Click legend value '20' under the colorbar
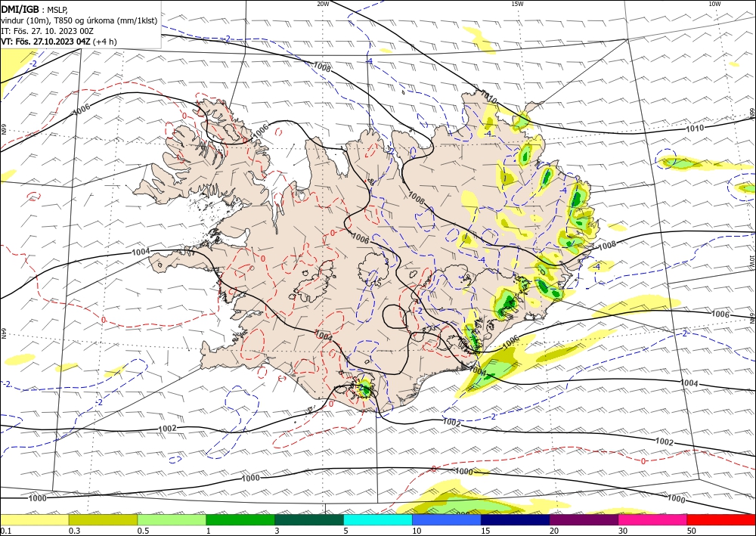756x536 pixels. tap(554, 531)
